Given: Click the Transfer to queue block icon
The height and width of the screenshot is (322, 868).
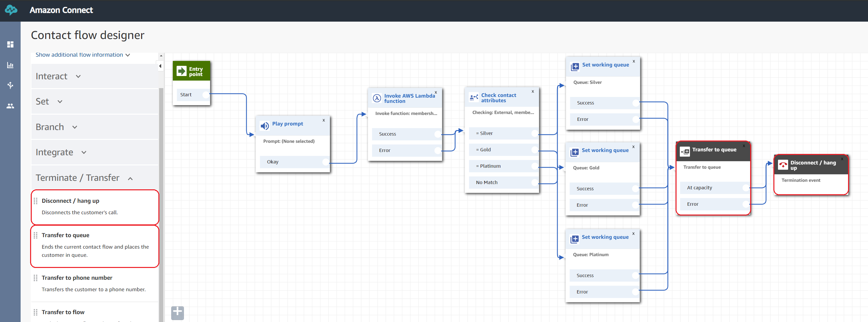Looking at the screenshot, I should [x=685, y=152].
